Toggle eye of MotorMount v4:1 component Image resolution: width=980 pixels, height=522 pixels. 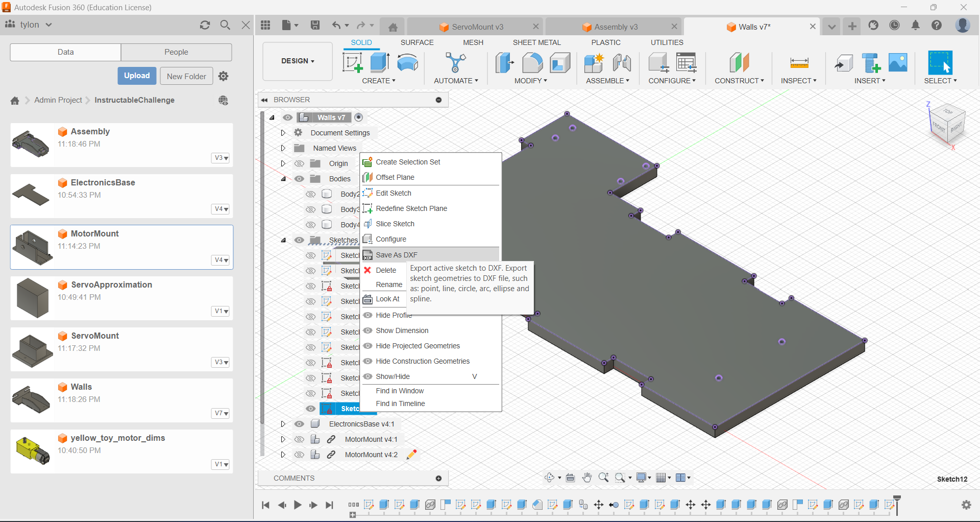click(x=300, y=439)
